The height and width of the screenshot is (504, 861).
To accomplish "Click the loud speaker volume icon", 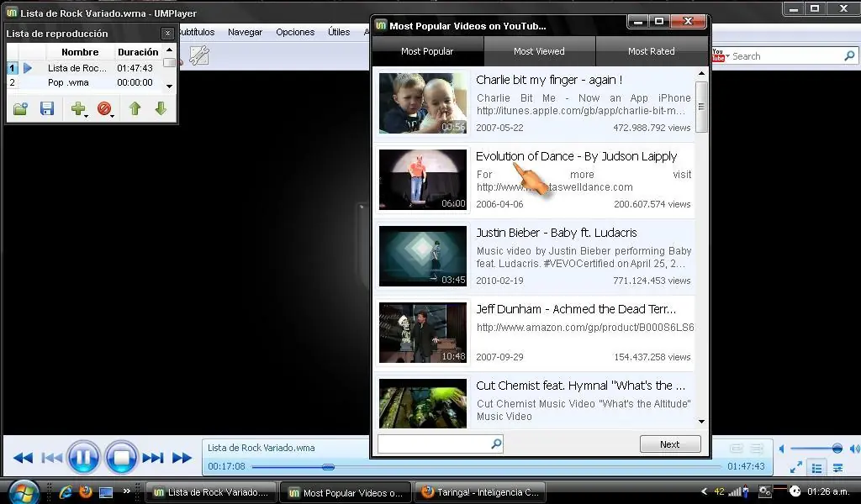I will click(x=854, y=449).
